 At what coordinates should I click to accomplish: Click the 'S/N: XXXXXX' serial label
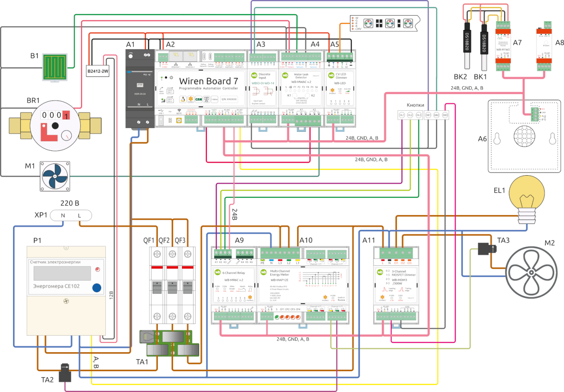click(229, 99)
